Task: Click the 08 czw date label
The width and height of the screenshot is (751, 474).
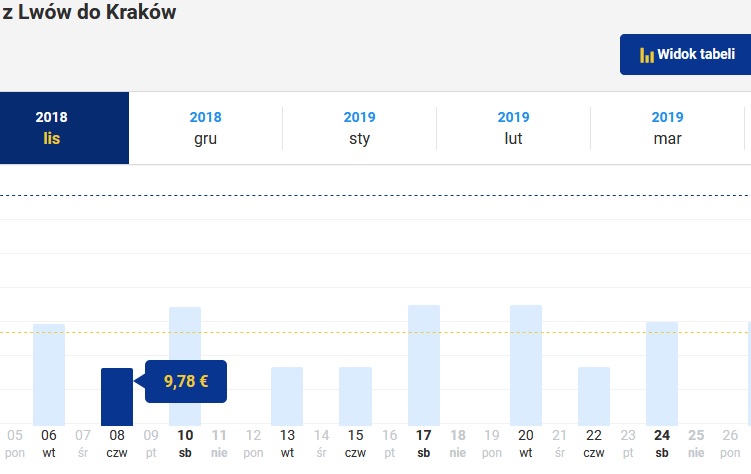Action: pos(117,443)
